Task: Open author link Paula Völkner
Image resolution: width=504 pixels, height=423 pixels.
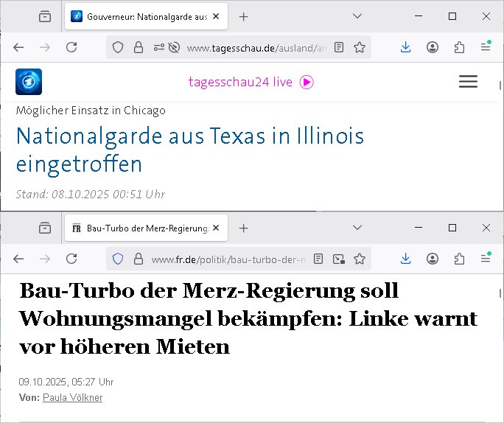Action: 73,398
